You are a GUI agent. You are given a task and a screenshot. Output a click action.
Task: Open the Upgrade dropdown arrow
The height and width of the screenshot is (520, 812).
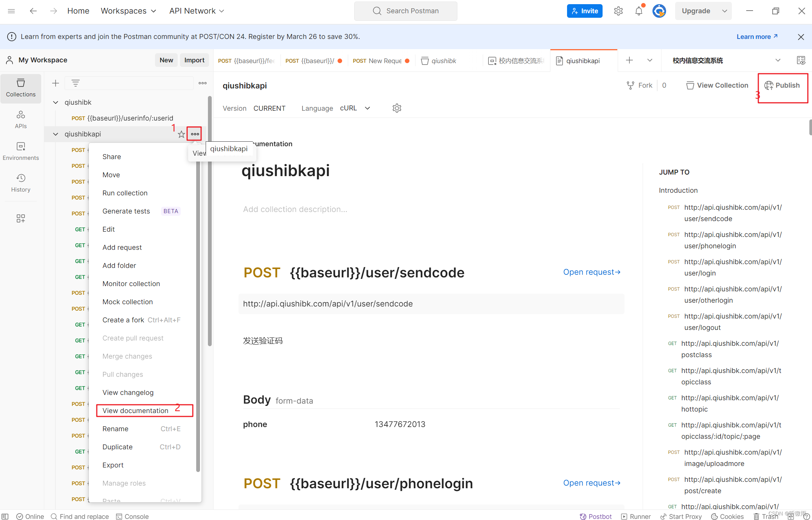724,11
